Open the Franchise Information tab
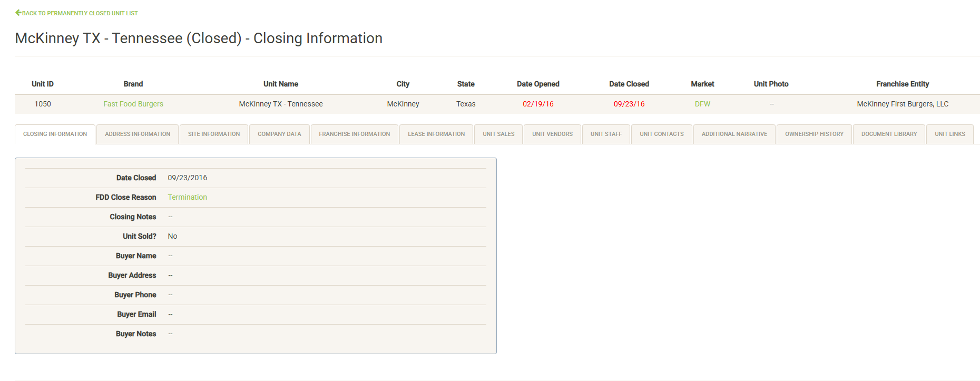The width and height of the screenshot is (980, 381). pyautogui.click(x=355, y=134)
